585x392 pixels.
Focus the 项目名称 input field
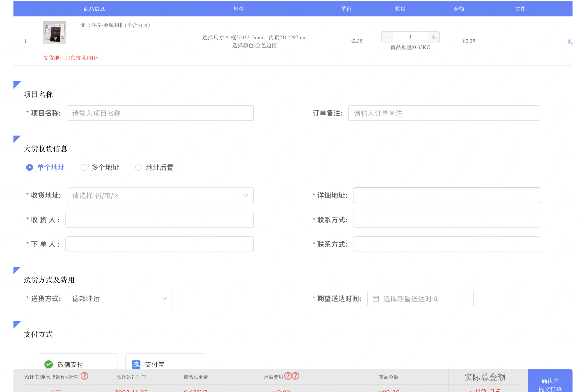[x=160, y=113]
